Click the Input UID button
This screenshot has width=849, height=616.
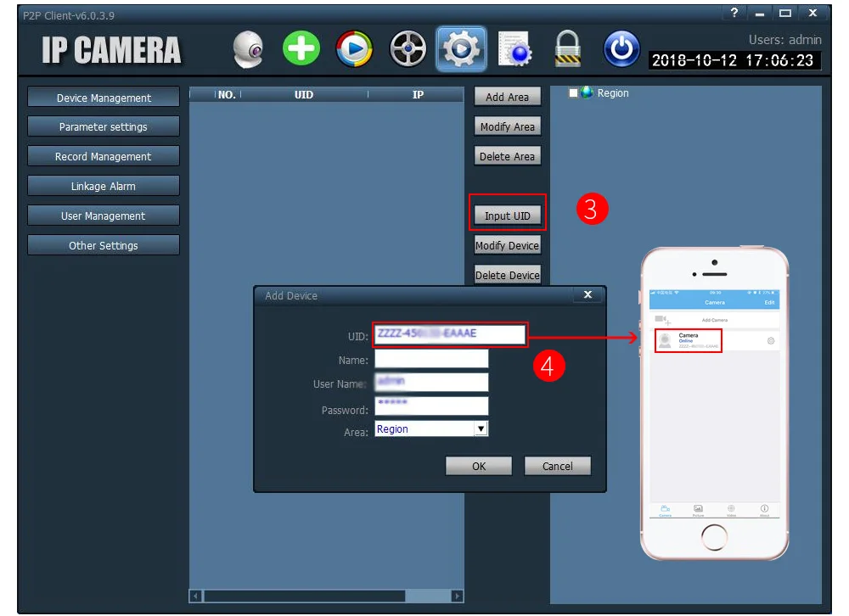(x=508, y=216)
